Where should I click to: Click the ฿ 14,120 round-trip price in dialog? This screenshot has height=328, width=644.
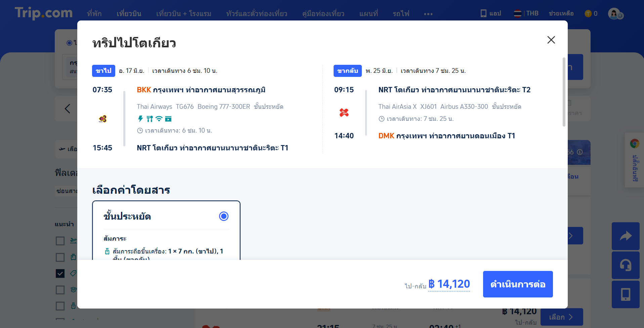[x=449, y=284]
